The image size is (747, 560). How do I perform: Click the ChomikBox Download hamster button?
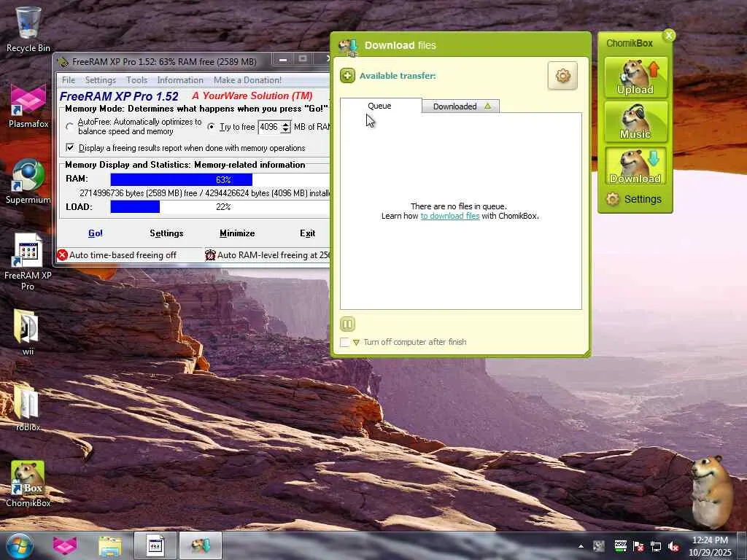tap(635, 166)
